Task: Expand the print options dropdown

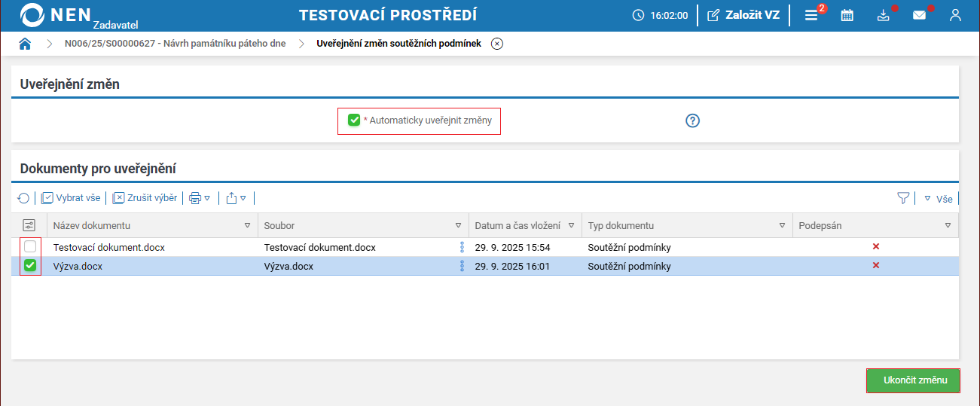Action: 199,198
